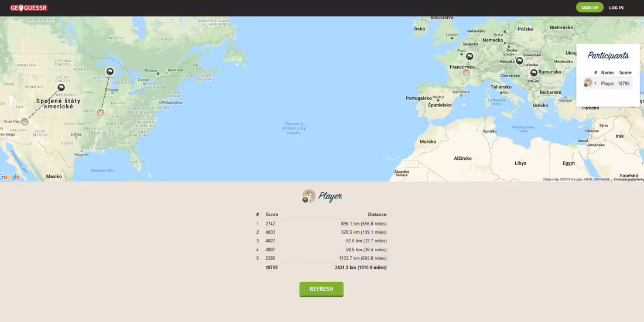644x322 pixels.
Task: Click the distance 896.1 km (556.8 miles)
Action: tap(364, 224)
